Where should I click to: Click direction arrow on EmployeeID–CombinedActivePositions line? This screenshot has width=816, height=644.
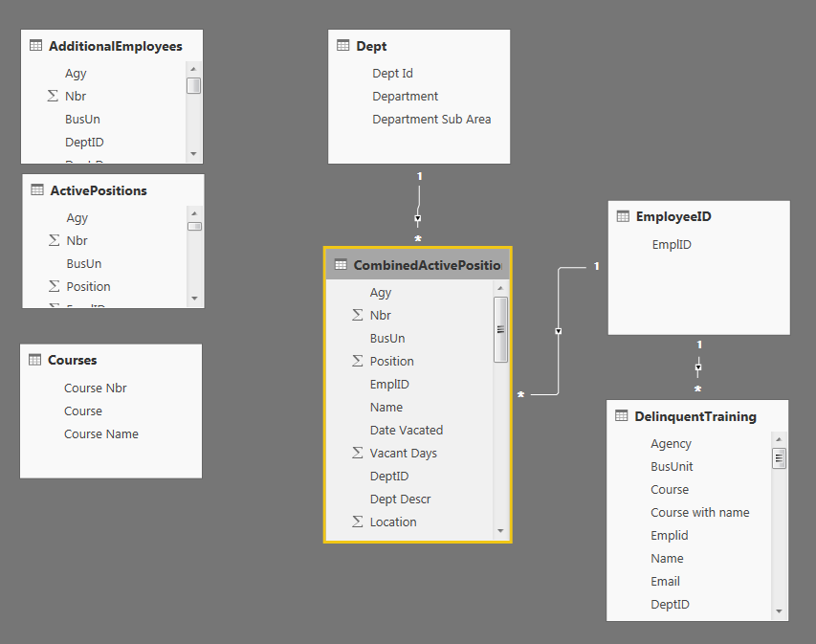point(559,331)
